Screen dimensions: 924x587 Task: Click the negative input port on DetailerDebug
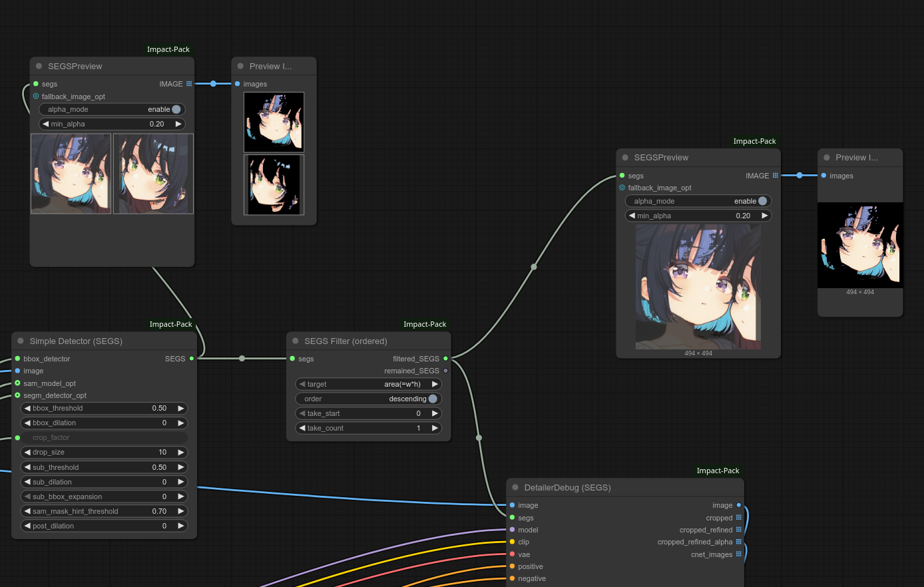tap(512, 578)
